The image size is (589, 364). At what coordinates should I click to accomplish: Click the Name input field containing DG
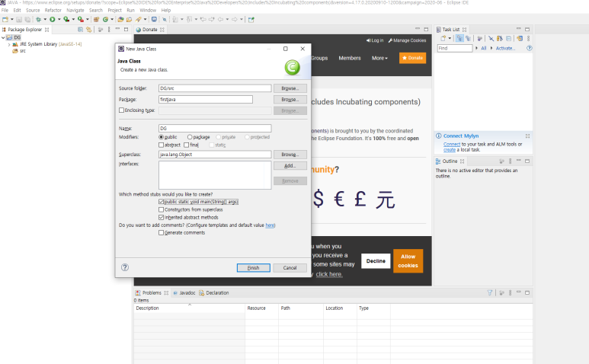215,129
